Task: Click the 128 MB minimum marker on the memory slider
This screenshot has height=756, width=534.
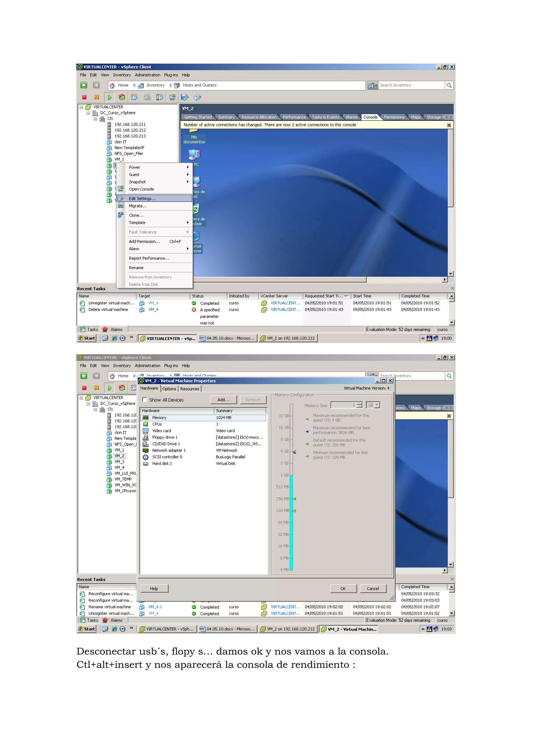Action: coord(295,511)
